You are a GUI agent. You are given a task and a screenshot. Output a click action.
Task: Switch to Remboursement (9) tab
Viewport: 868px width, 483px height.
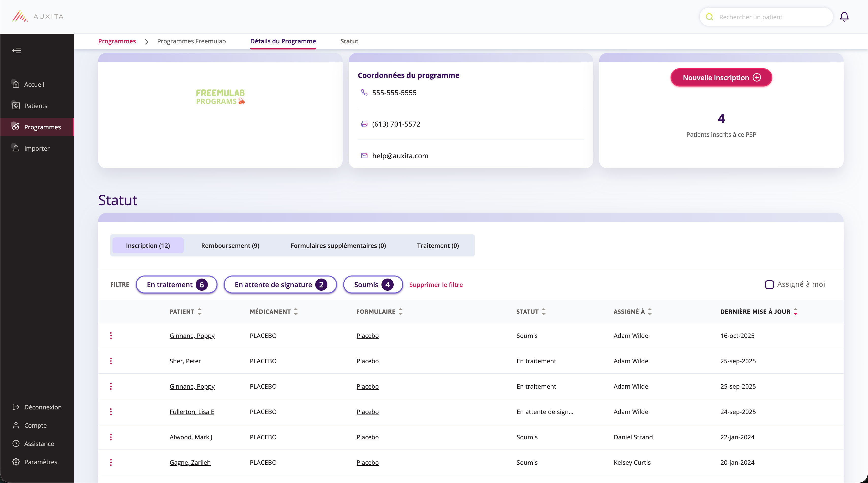point(230,246)
